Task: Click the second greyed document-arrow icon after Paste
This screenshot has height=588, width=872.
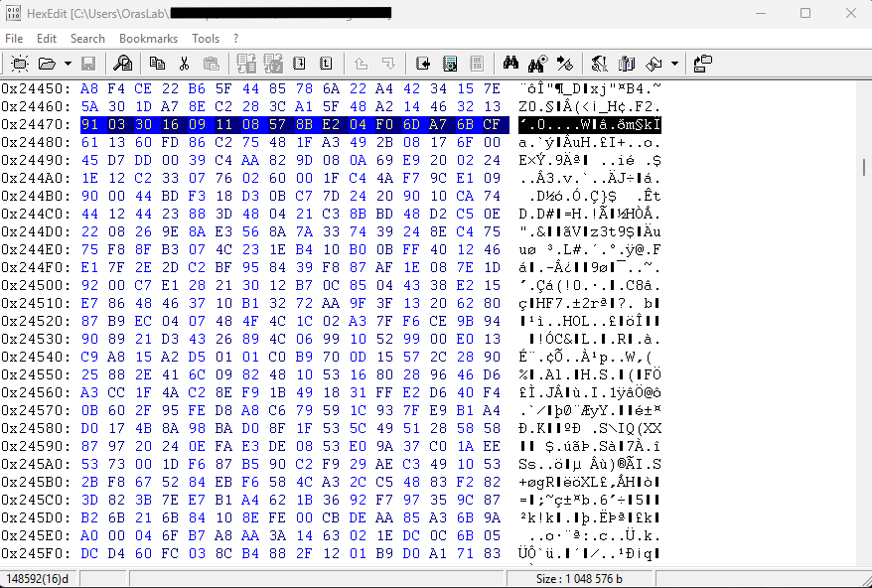Action: 273,64
